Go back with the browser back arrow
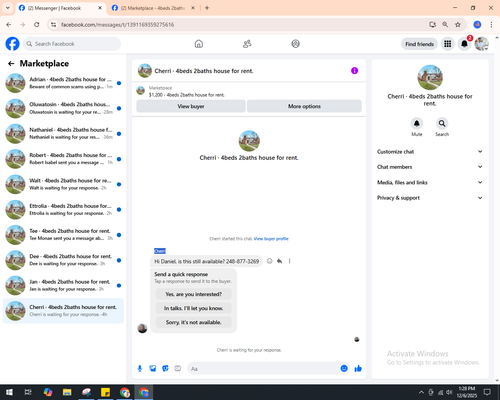500x400 pixels. [9, 25]
